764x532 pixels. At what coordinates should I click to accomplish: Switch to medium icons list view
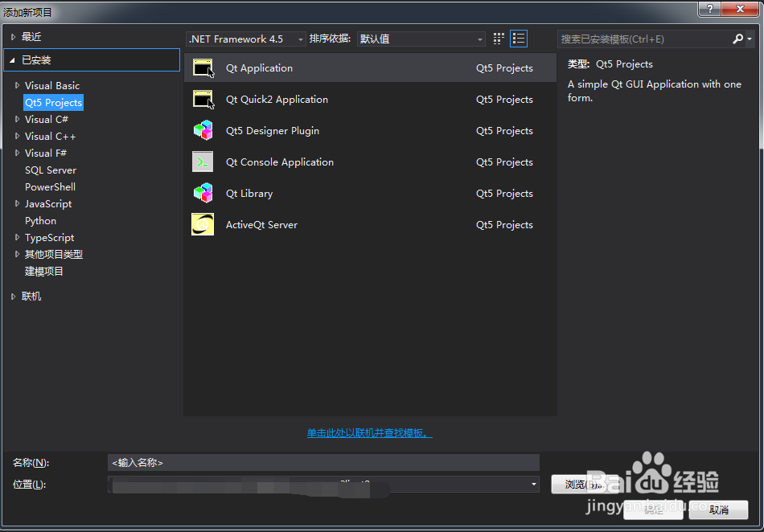pyautogui.click(x=519, y=39)
